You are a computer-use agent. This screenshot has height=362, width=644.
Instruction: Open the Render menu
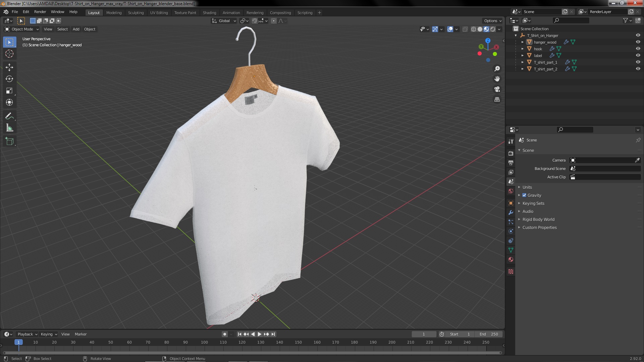coord(40,12)
